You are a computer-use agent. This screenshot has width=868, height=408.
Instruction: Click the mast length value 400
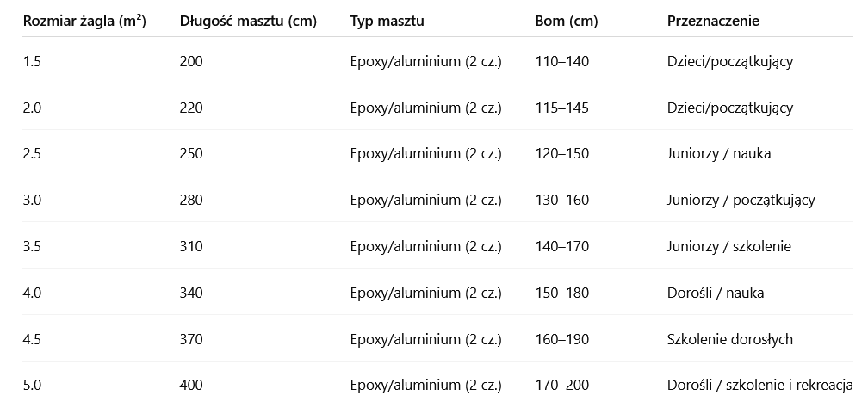(191, 385)
